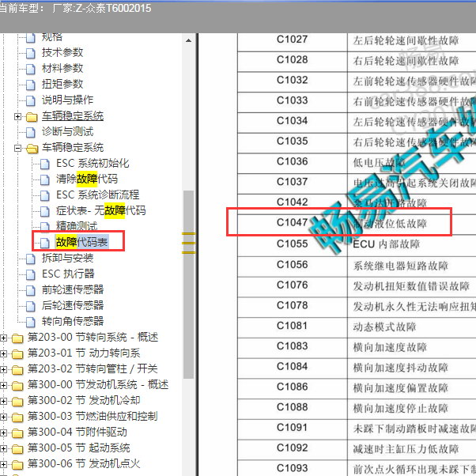The width and height of the screenshot is (476, 476).
Task: Expand 第300-02 节 发动机冷却 node
Action: click(3, 401)
